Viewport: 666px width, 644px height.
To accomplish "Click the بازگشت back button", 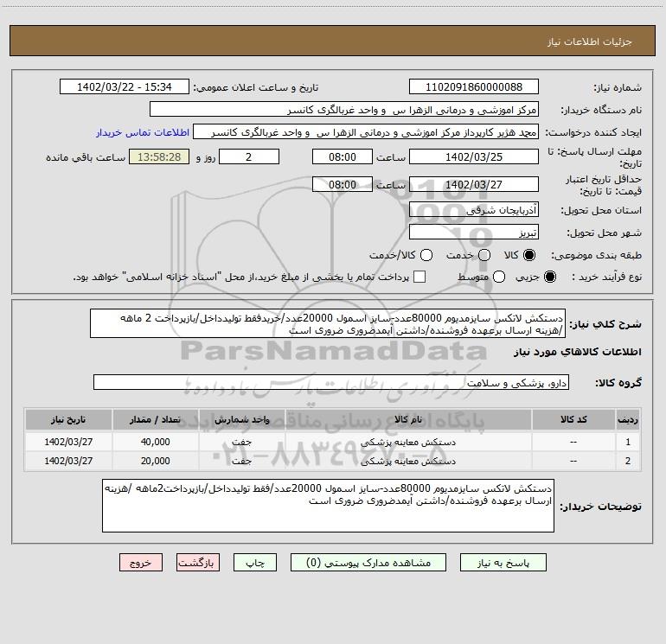I will pyautogui.click(x=198, y=563).
